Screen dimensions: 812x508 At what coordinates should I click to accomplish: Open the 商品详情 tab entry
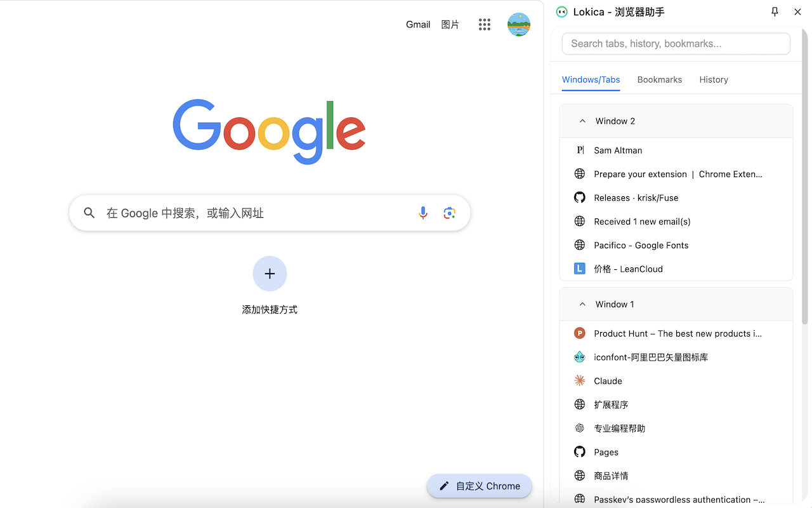[676, 476]
